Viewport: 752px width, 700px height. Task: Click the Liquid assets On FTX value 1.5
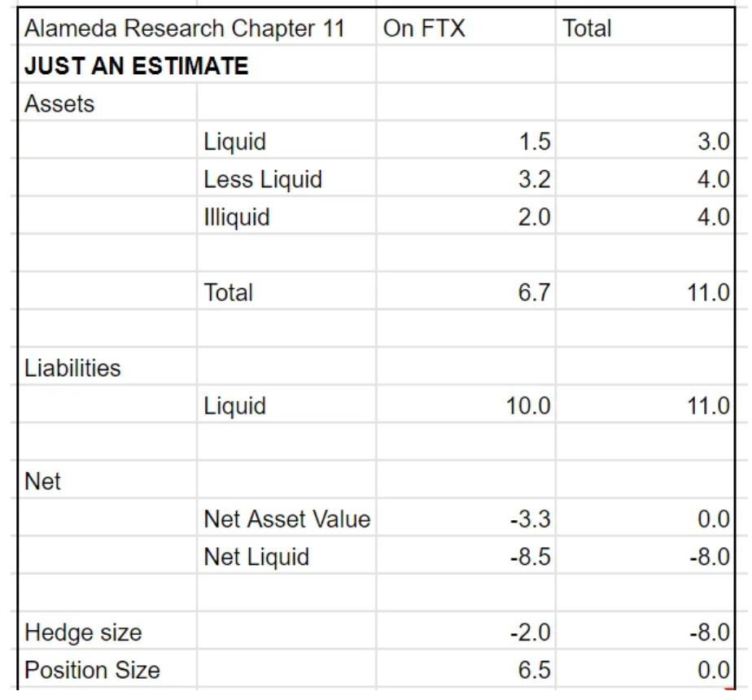[x=466, y=141]
